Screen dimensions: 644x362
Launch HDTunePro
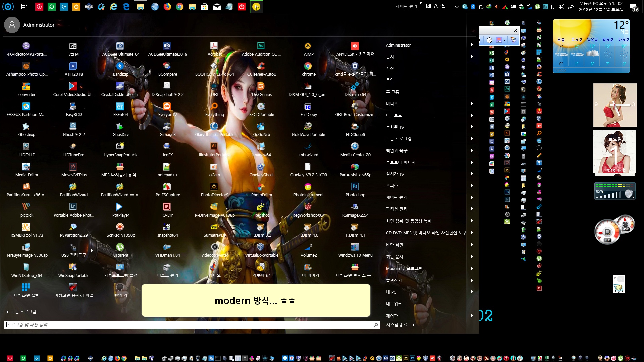(x=73, y=146)
